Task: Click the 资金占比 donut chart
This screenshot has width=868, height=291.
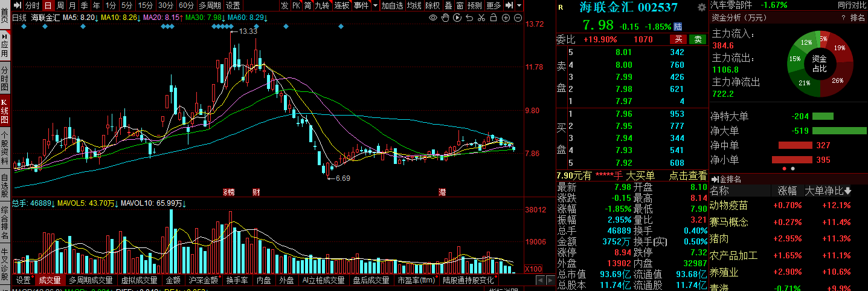Action: 819,64
